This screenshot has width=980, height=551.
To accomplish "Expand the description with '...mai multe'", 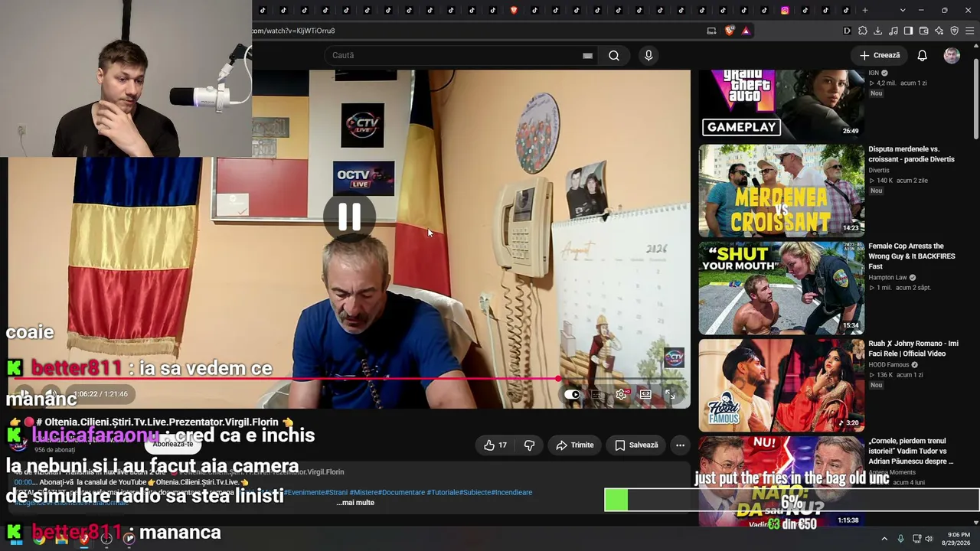I will 355,503.
